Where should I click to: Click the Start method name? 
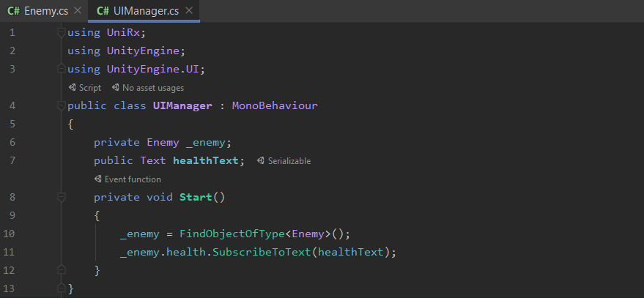[x=196, y=198]
